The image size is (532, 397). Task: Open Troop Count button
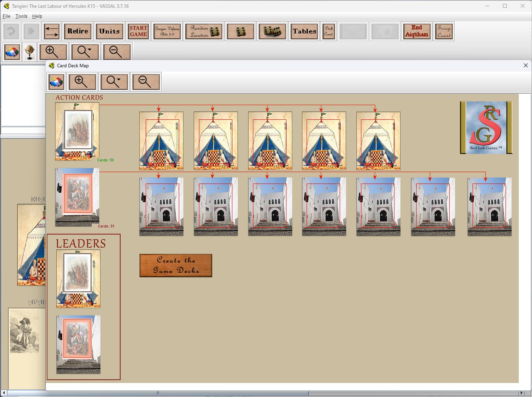(x=444, y=31)
